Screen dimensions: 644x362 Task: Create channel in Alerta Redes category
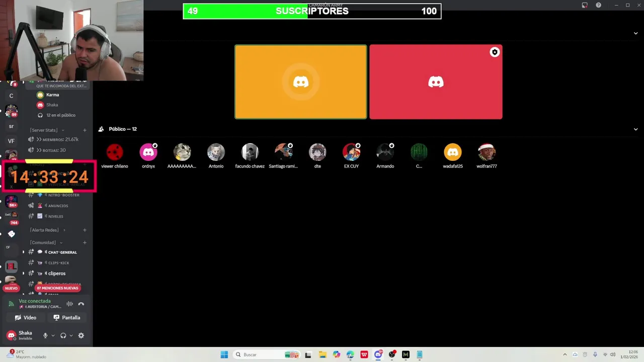[x=85, y=230]
